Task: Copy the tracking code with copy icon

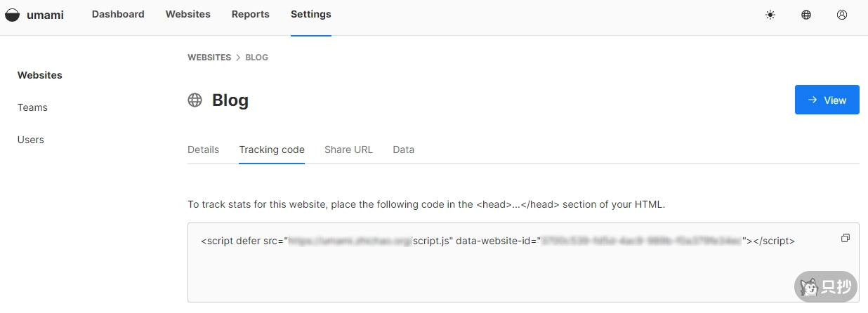Action: pos(845,239)
